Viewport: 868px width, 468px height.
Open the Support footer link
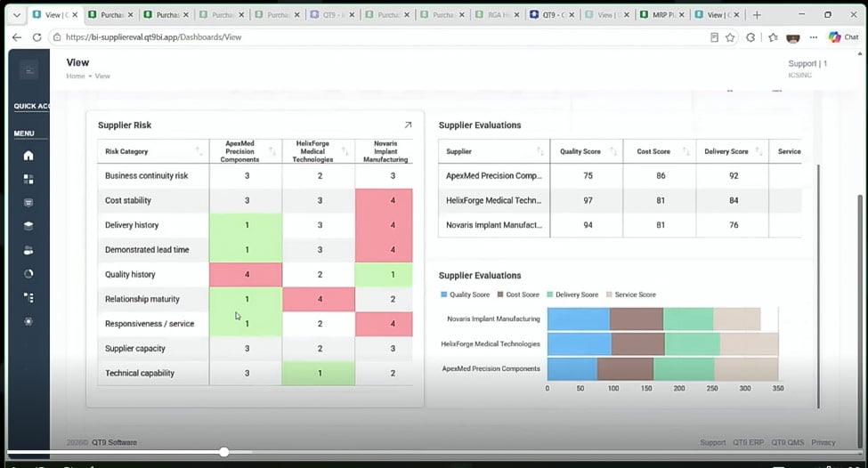coord(712,442)
